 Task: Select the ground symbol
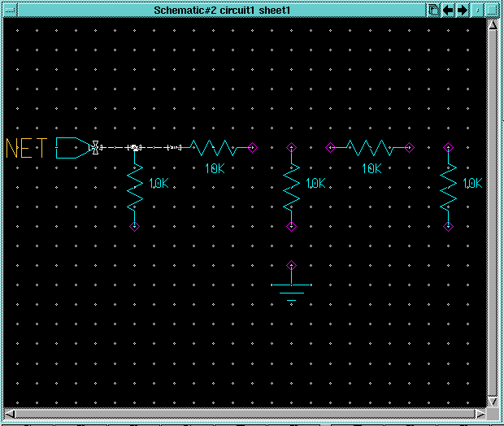(291, 283)
